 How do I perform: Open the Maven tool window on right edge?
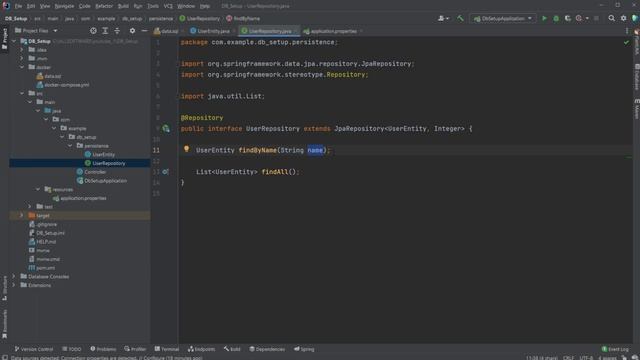(636, 109)
